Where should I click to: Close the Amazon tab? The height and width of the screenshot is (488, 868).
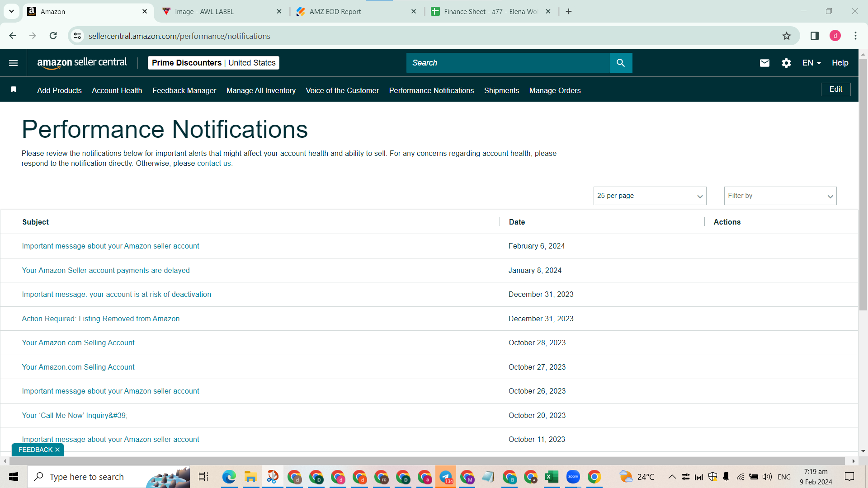[145, 11]
